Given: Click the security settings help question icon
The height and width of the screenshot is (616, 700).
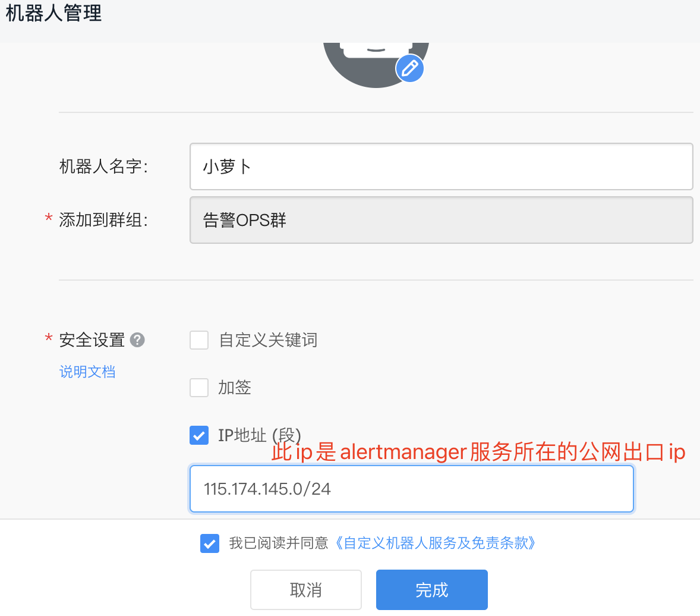Looking at the screenshot, I should [137, 340].
